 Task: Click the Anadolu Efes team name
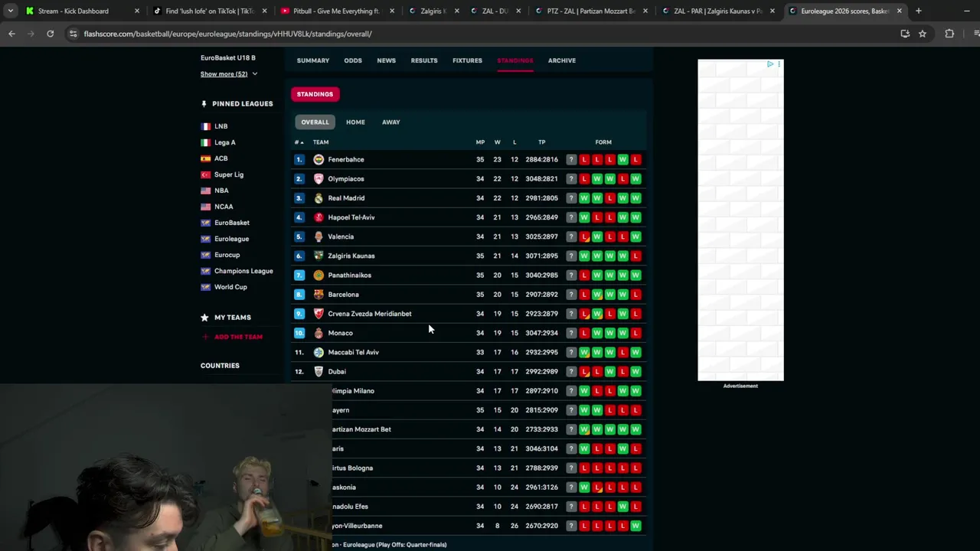pyautogui.click(x=350, y=507)
